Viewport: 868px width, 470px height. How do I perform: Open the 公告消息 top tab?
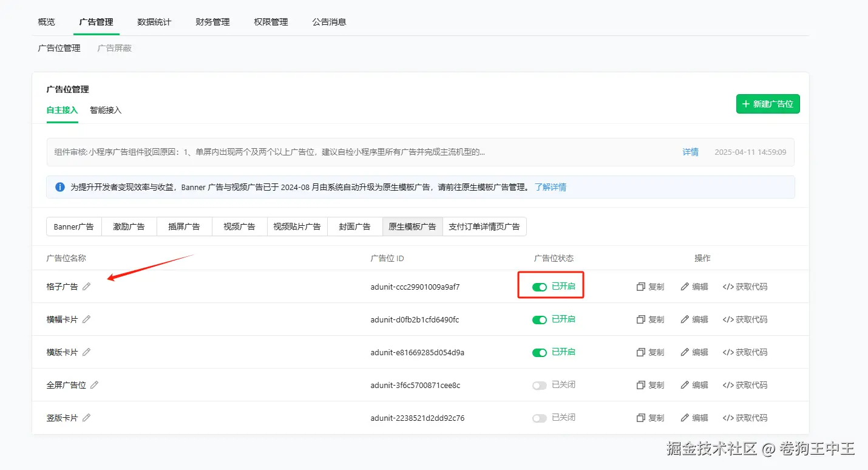pos(329,22)
